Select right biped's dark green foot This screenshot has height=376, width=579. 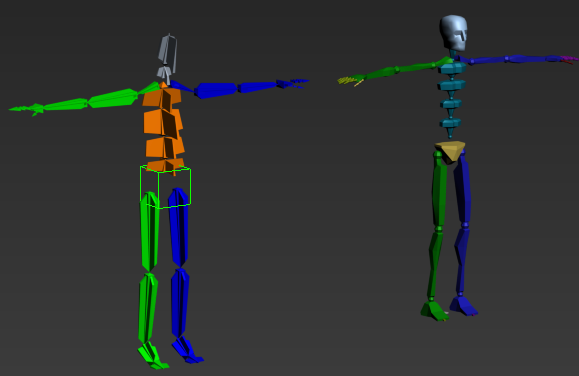(x=435, y=311)
